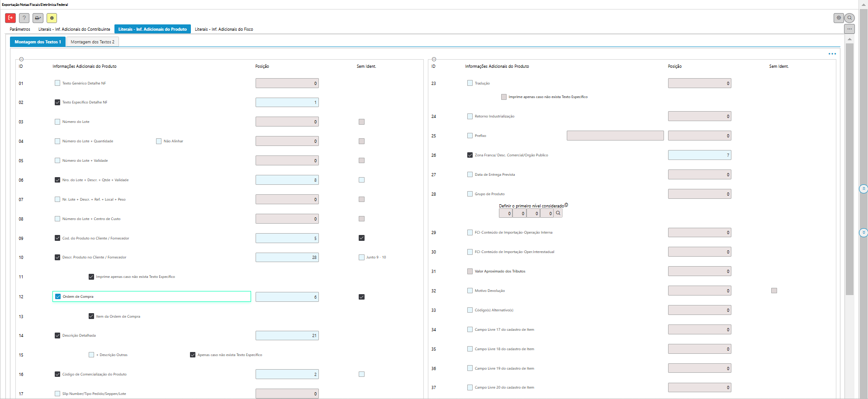Click the magnifier beside the nível considerado fields
Screen dimensions: 868x399
tap(558, 213)
